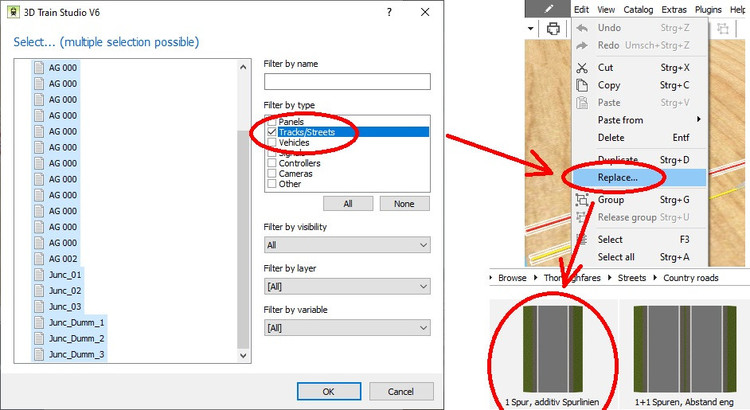This screenshot has height=410, width=750.
Task: Click the help question mark in dialog title
Action: 389,12
